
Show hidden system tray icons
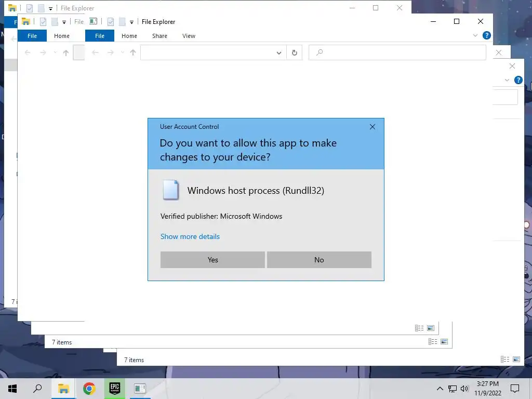(x=440, y=389)
